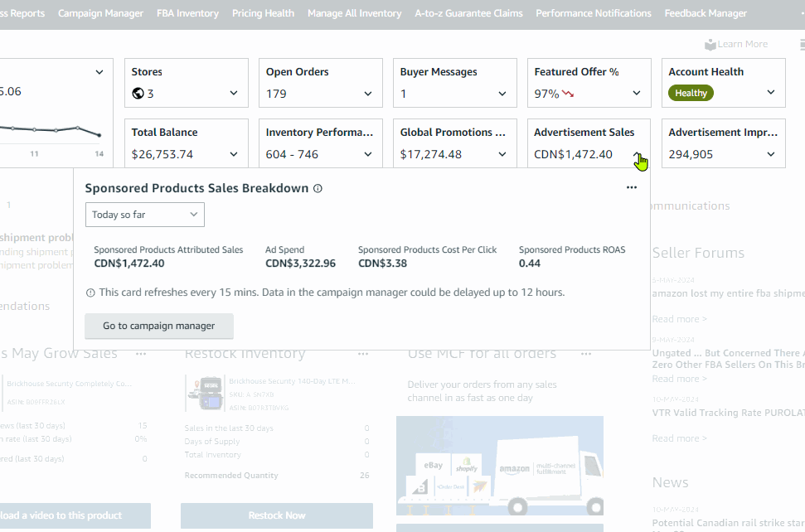Expand the Open Orders card
805x532 pixels.
coord(368,94)
